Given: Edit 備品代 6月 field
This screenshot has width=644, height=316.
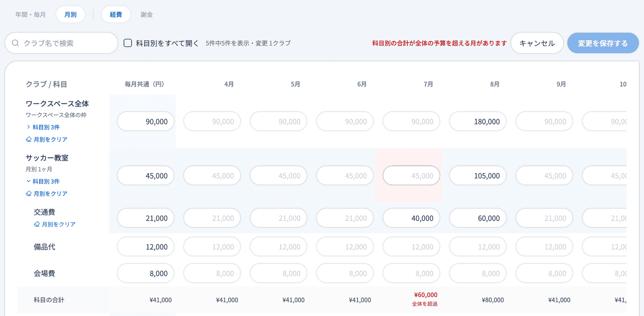Looking at the screenshot, I should coord(345,247).
